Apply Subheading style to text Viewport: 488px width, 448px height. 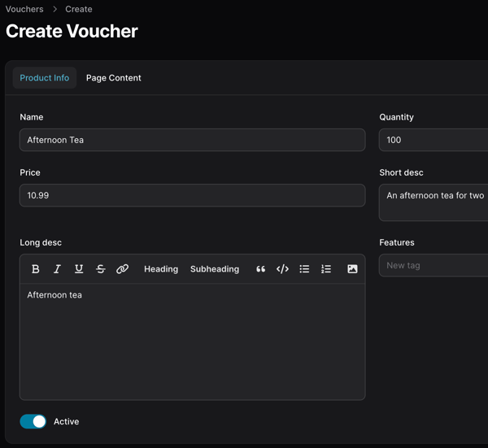(215, 269)
